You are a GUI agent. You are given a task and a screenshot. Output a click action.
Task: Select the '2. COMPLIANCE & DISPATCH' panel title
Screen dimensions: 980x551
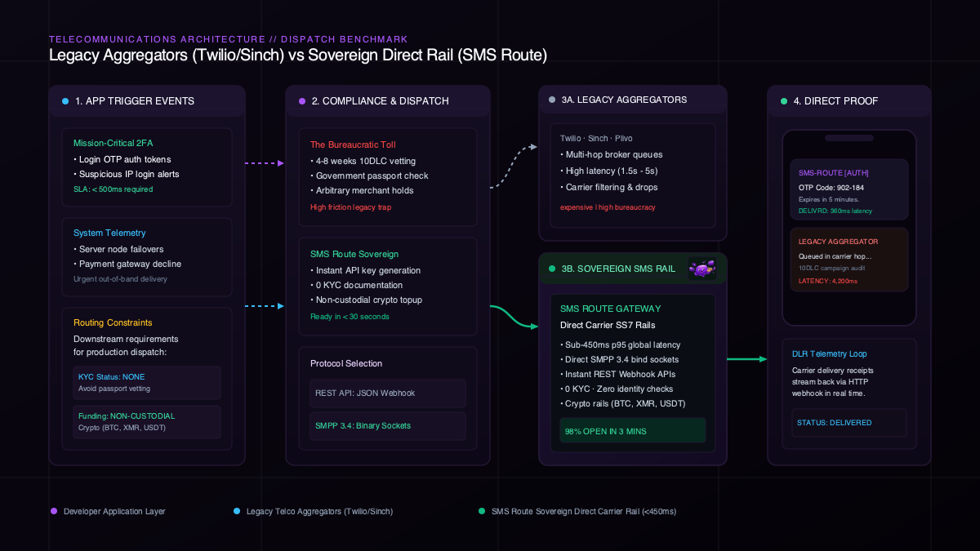pos(380,101)
